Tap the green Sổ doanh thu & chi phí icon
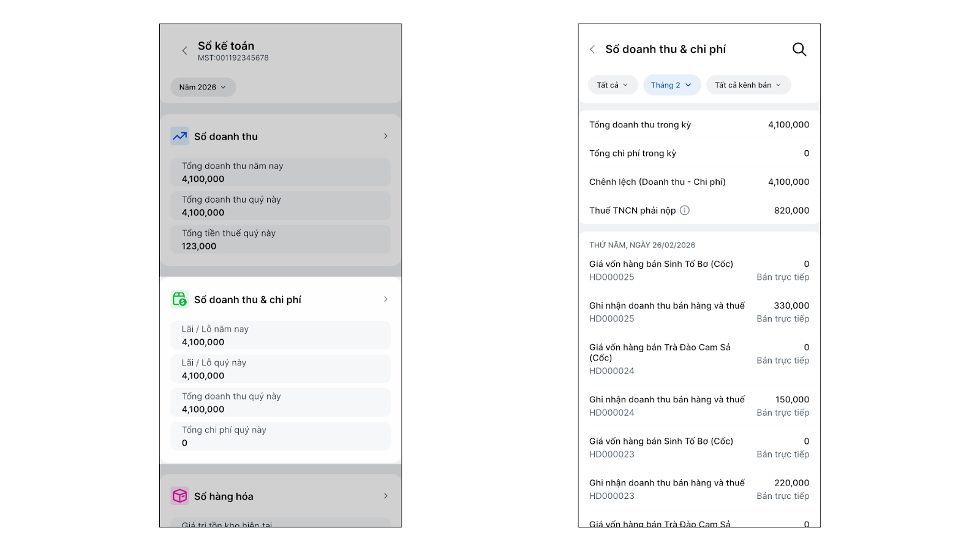The image size is (980, 551). tap(179, 299)
